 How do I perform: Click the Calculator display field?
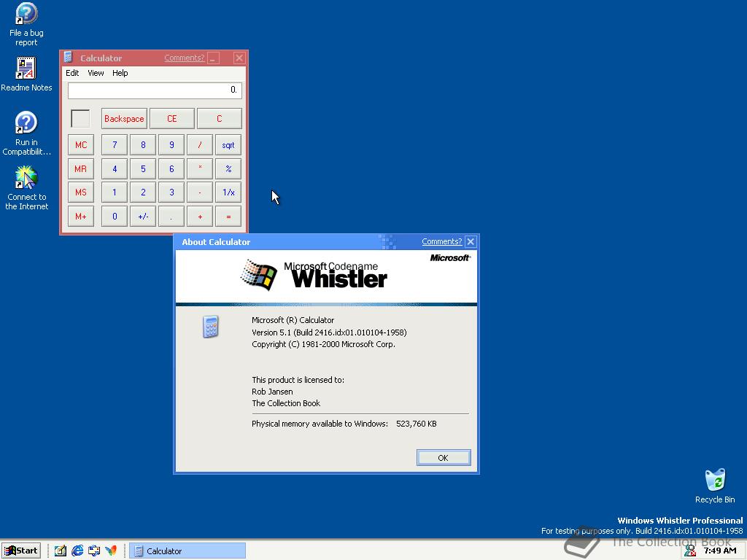pos(155,90)
